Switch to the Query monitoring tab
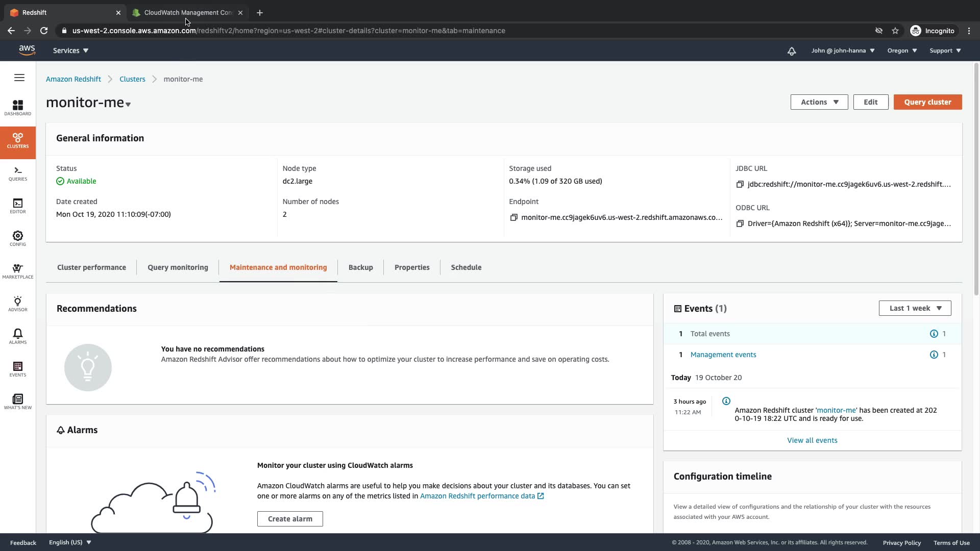The height and width of the screenshot is (551, 980). 178,267
